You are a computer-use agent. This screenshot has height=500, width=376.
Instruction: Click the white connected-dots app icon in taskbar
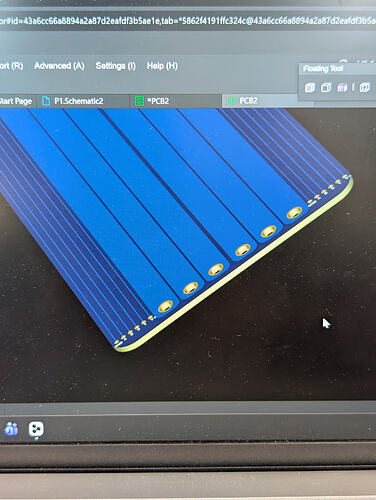[36, 429]
